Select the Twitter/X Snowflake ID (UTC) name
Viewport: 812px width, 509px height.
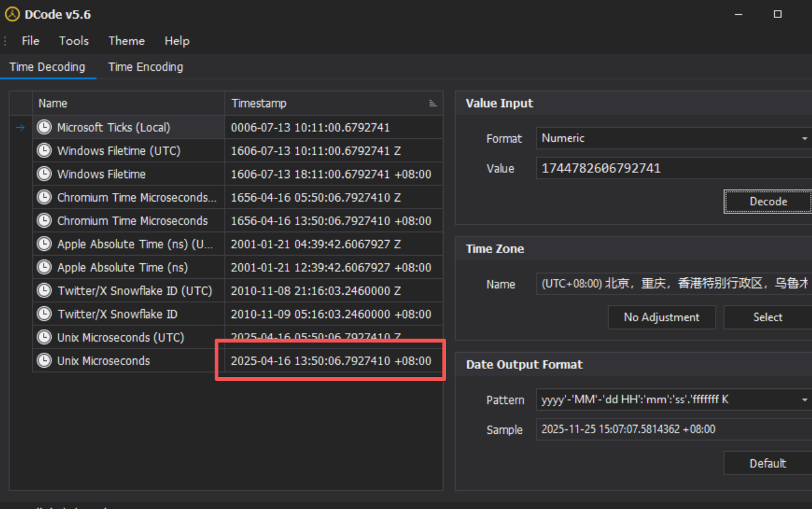[x=134, y=291]
